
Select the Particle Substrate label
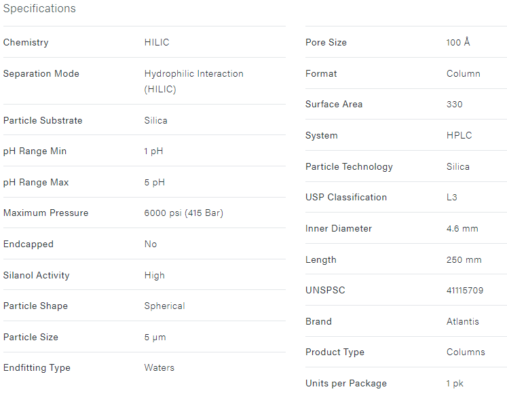point(43,120)
